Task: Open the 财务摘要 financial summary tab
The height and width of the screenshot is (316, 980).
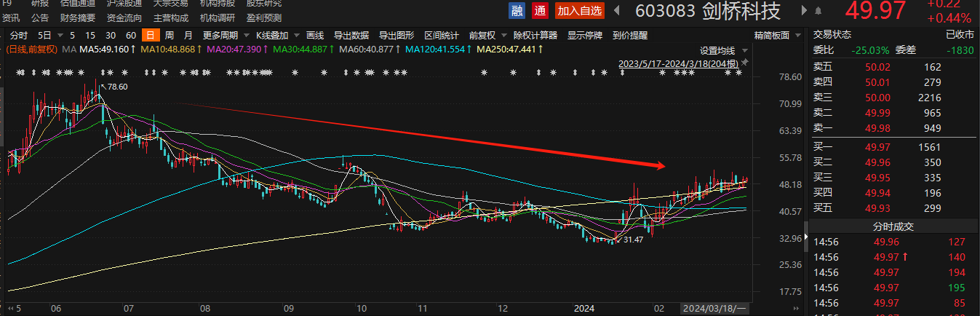Action: (78, 17)
